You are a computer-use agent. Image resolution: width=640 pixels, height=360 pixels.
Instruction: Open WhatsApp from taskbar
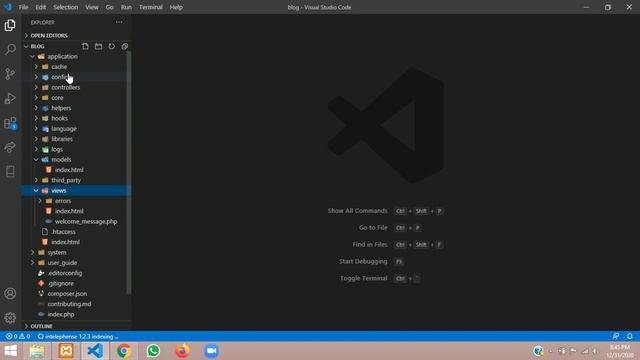tap(153, 351)
